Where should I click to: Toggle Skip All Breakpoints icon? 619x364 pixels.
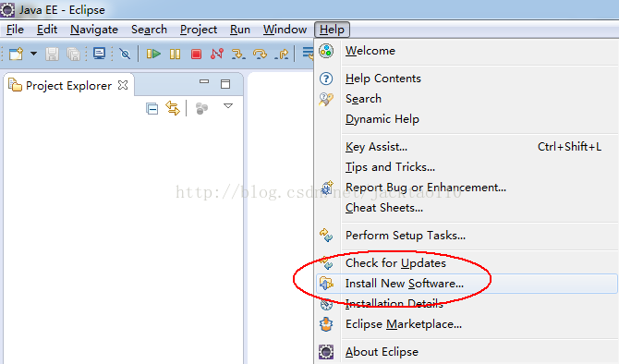[x=125, y=54]
